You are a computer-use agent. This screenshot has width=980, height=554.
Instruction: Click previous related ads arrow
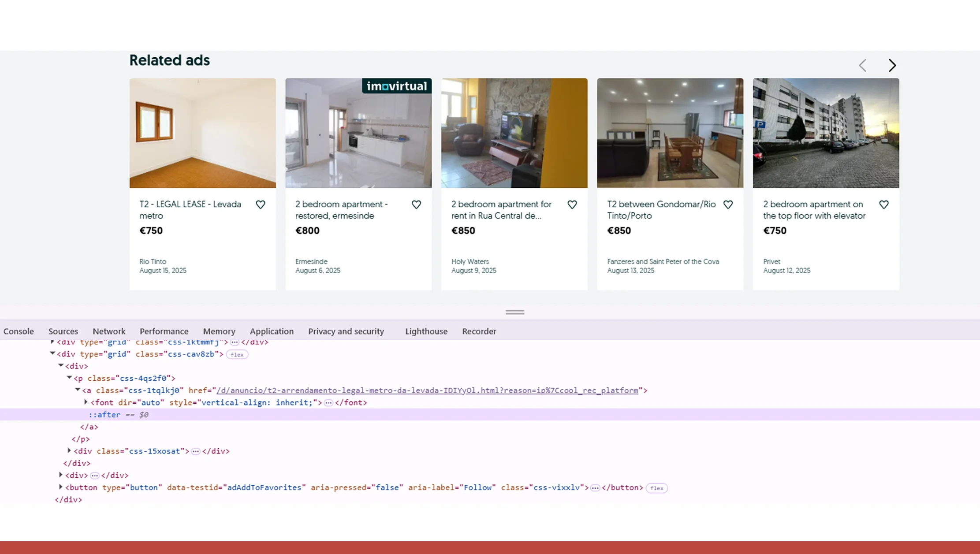[x=863, y=66]
